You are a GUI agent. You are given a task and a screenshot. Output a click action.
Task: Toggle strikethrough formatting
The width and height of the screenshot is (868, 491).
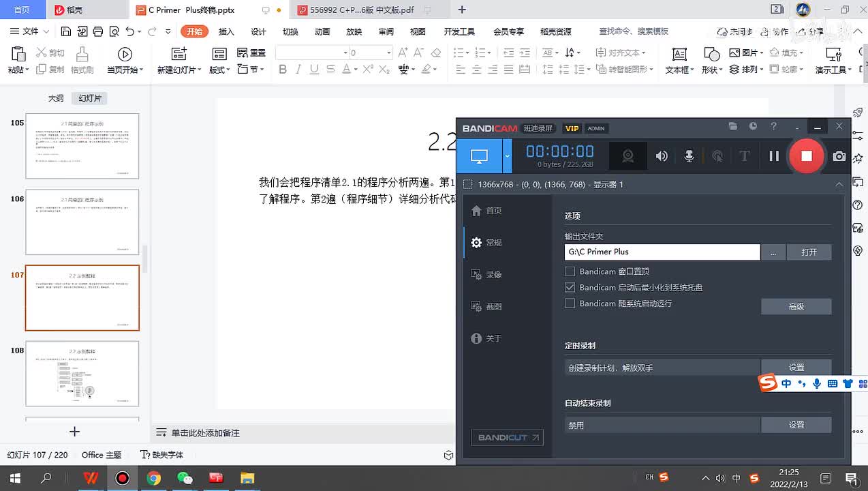pos(330,69)
